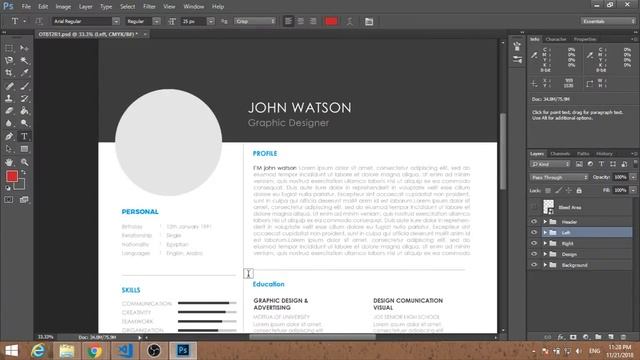
Task: Toggle Quick Mask mode
Action: 9,200
